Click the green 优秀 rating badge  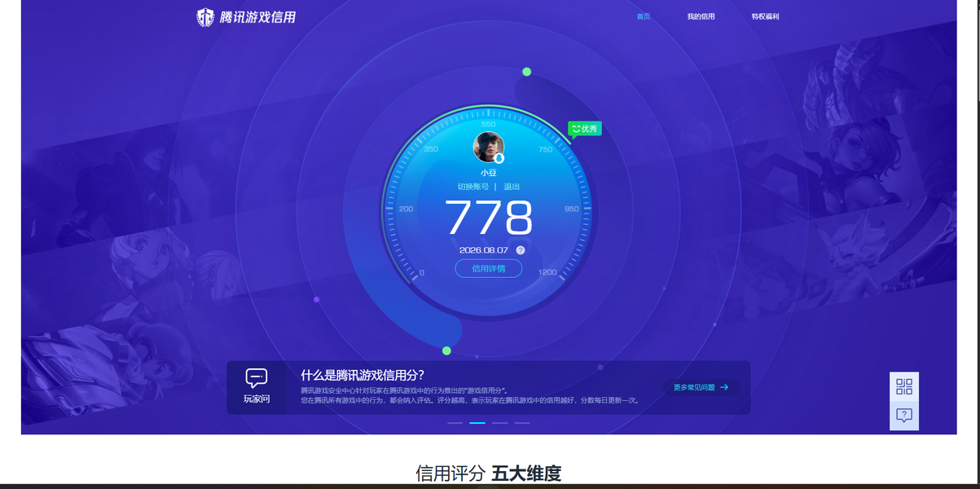coord(585,129)
